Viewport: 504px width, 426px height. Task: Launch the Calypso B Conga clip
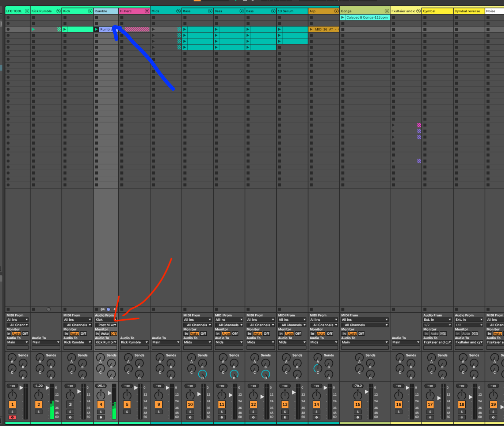[x=365, y=17]
